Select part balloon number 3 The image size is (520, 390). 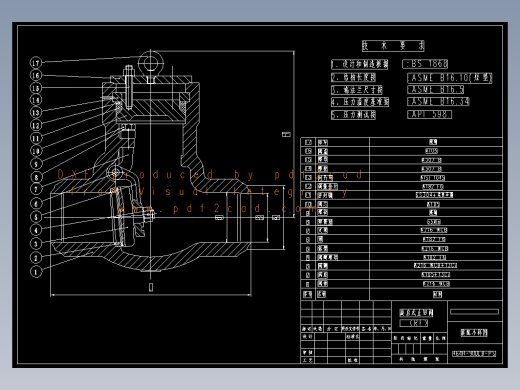(36, 244)
